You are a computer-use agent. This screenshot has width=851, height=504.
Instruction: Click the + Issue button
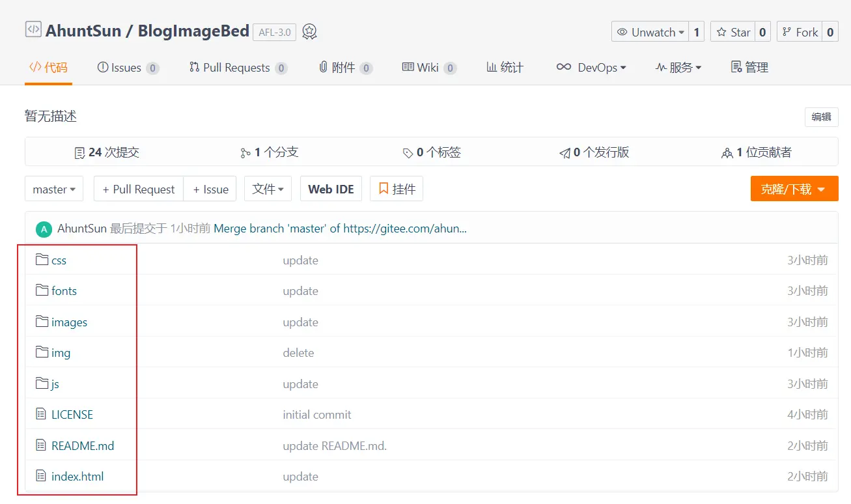click(211, 189)
